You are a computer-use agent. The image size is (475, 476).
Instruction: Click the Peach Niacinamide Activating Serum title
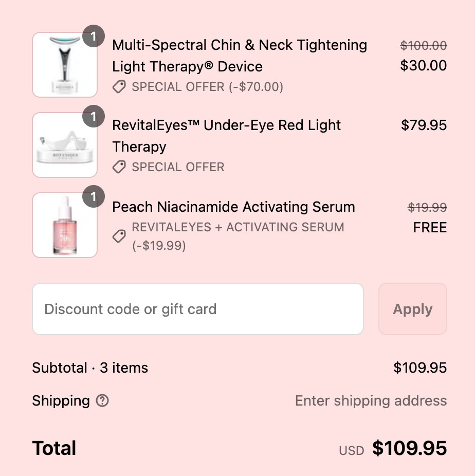coord(233,207)
